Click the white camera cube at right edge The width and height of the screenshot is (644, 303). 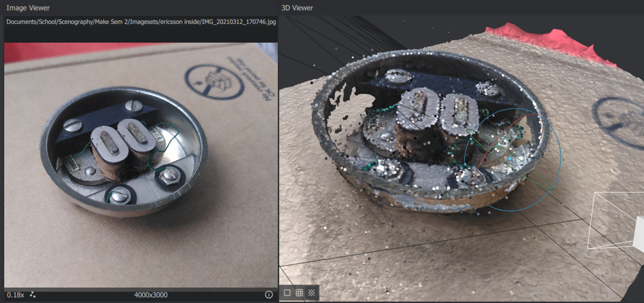(x=639, y=233)
